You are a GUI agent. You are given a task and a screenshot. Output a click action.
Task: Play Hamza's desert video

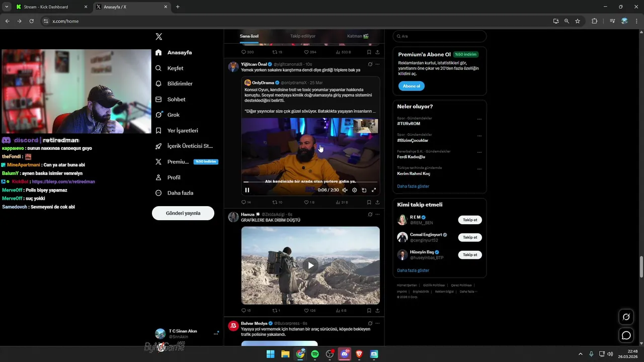(310, 265)
